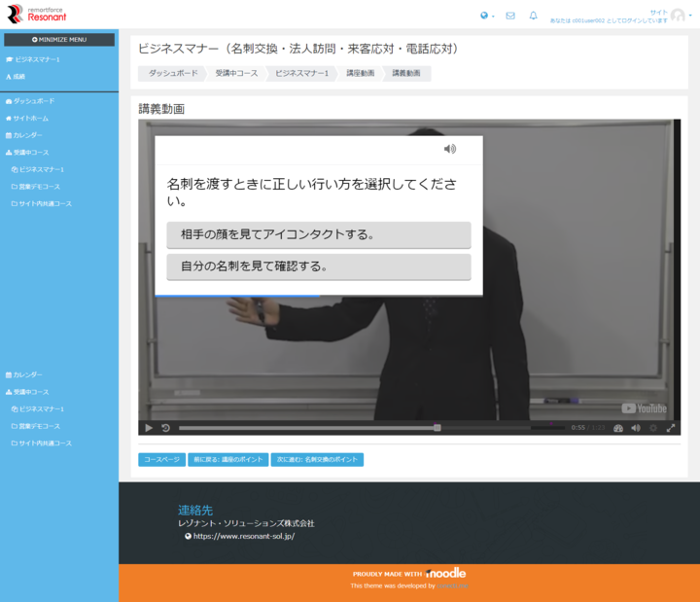Viewport: 700px width, 602px height.
Task: Click theme developer link in footer
Action: (452, 585)
